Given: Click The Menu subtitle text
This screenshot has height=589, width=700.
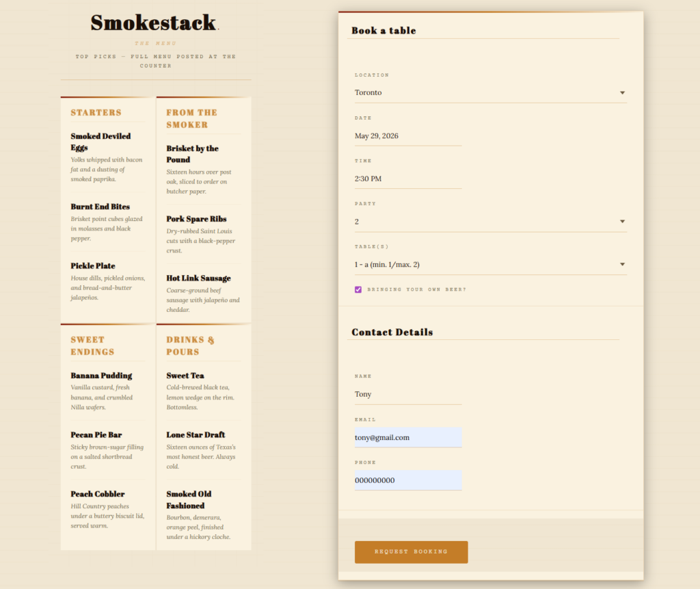Looking at the screenshot, I should (x=156, y=43).
